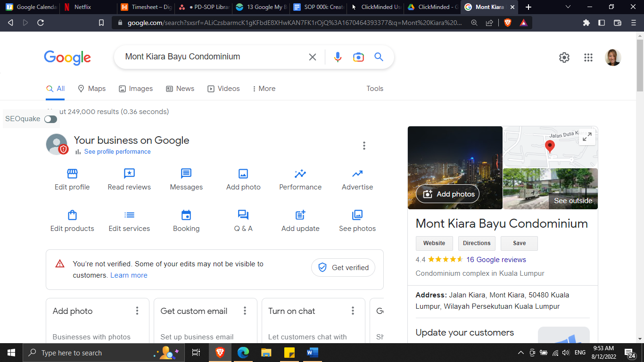Click the page vertical scrollbar
The height and width of the screenshot is (362, 644).
pyautogui.click(x=640, y=189)
